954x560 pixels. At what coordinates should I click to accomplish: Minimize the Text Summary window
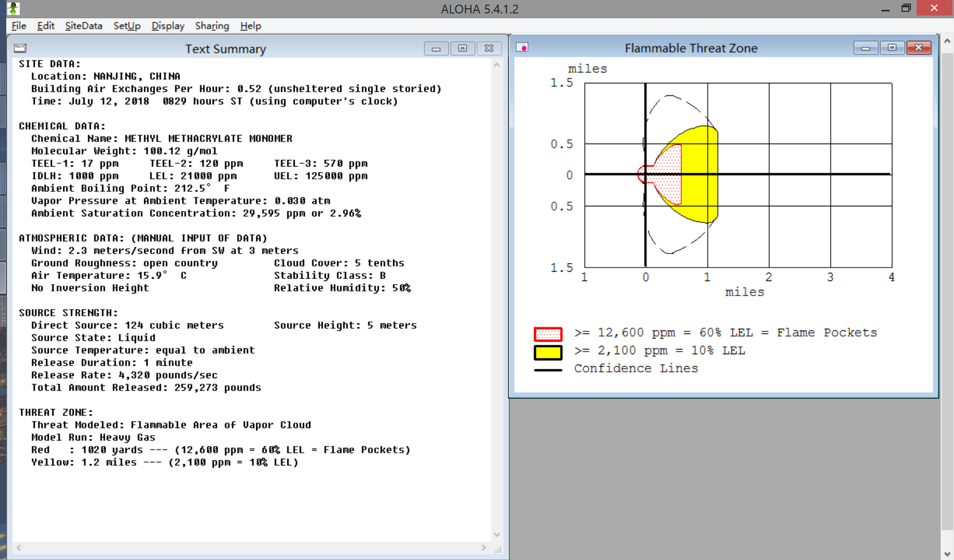point(436,48)
